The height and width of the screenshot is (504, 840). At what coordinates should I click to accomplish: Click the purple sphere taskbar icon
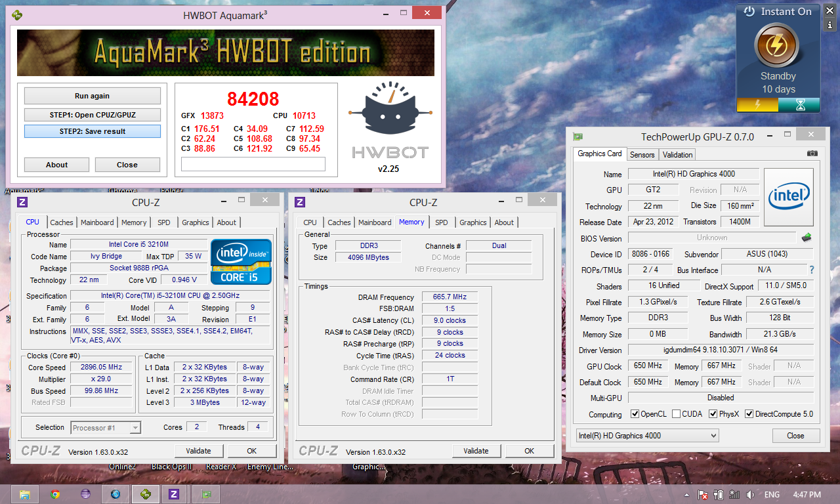coord(85,494)
